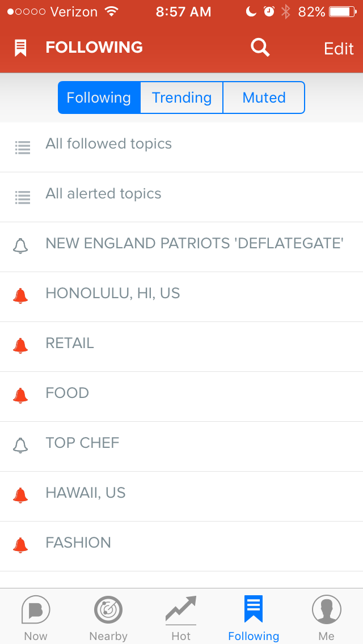Open the FOOD topic
363x644 pixels.
point(181,396)
